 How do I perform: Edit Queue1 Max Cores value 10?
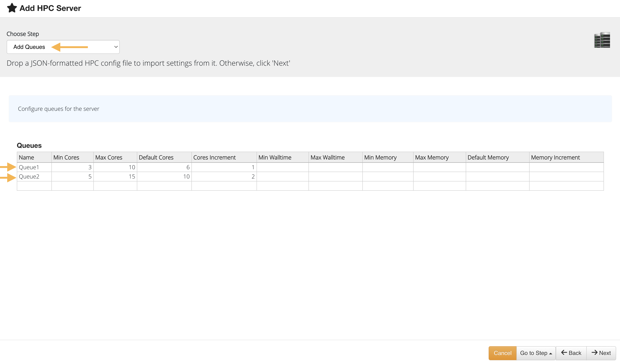click(x=115, y=167)
